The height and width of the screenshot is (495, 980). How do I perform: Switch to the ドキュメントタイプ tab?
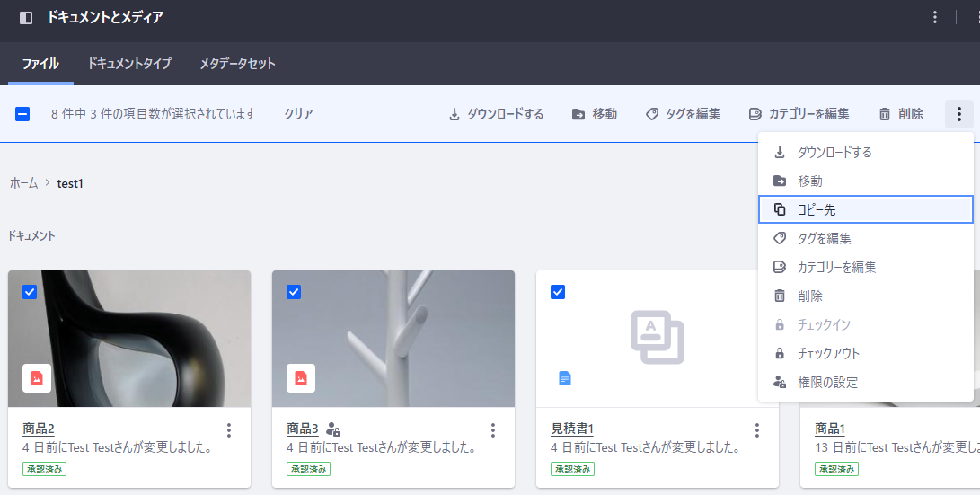click(x=128, y=63)
